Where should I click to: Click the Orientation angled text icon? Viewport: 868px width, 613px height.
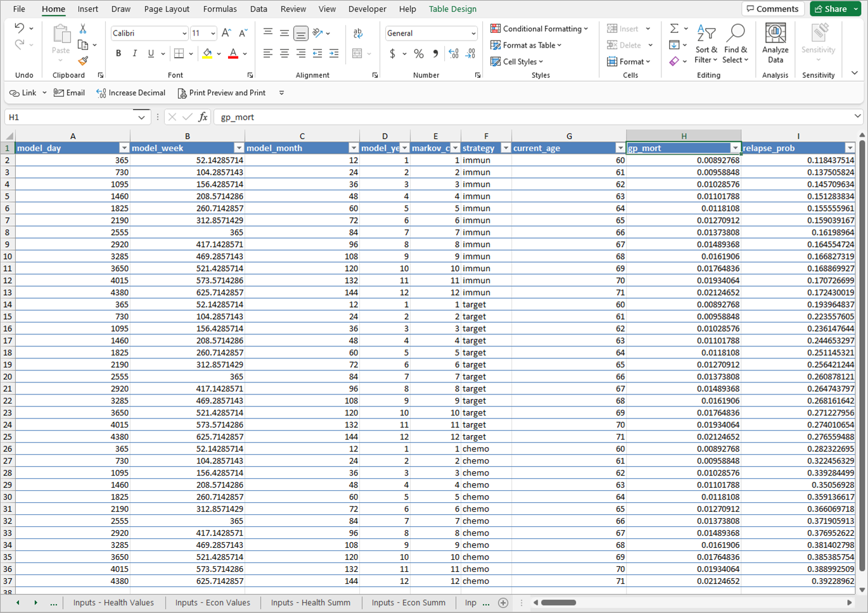[x=317, y=33]
